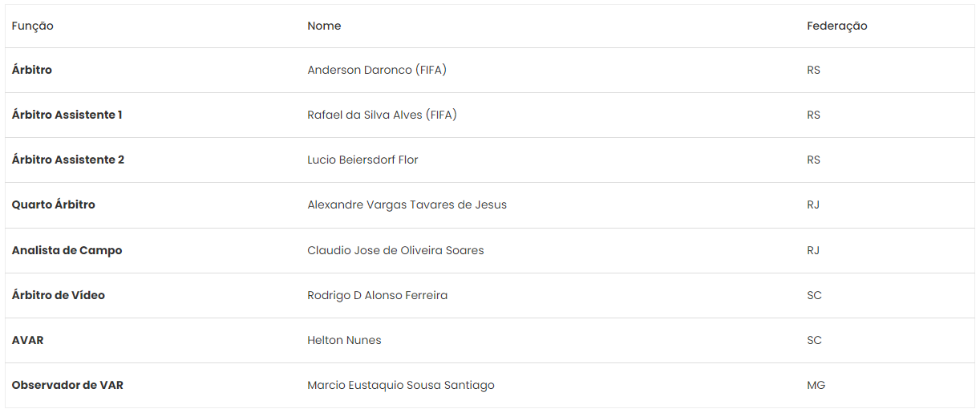Click Rafael da Silva Alves (FIFA)
Screen dimensions: 980x417
pyautogui.click(x=382, y=115)
